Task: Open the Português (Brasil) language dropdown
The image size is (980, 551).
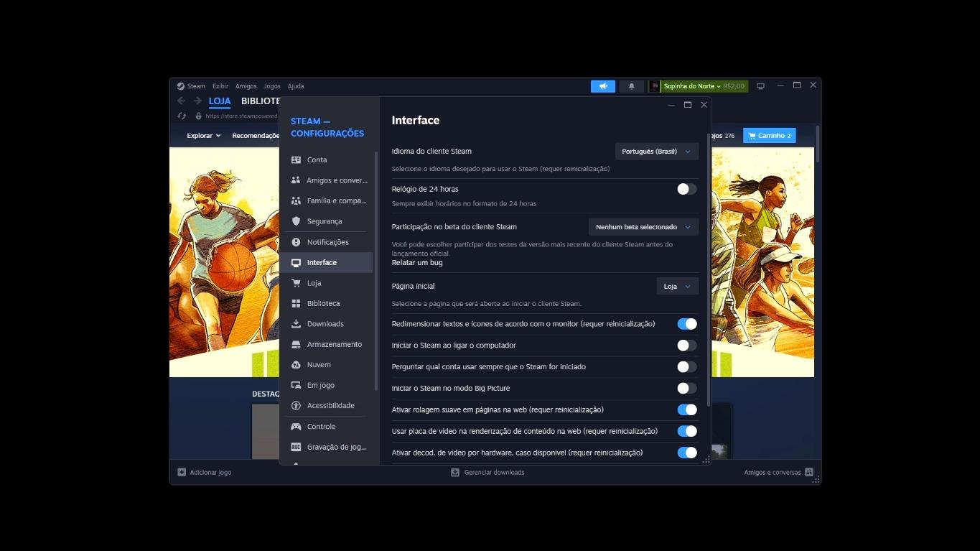Action: tap(656, 152)
